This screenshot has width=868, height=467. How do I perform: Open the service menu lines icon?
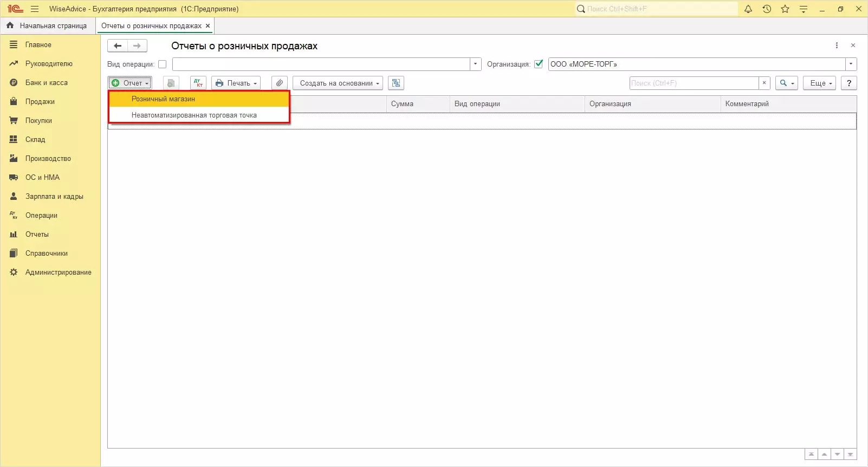coord(804,9)
